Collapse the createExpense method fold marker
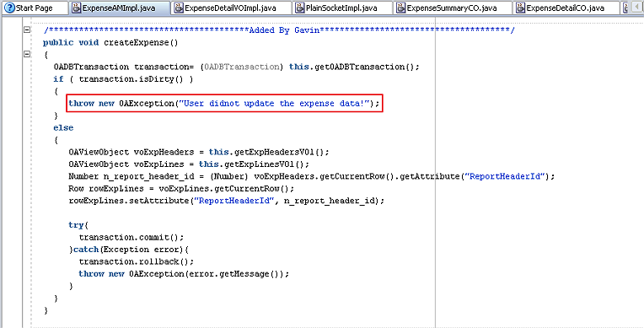The height and width of the screenshot is (328, 644). (x=27, y=30)
